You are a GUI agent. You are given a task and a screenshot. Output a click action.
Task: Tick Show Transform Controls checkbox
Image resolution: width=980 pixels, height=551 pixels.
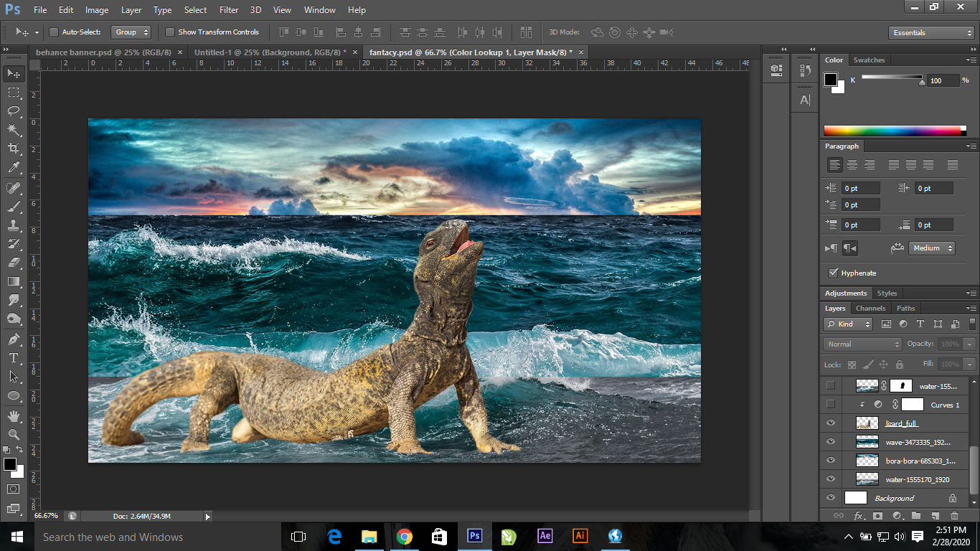(170, 32)
